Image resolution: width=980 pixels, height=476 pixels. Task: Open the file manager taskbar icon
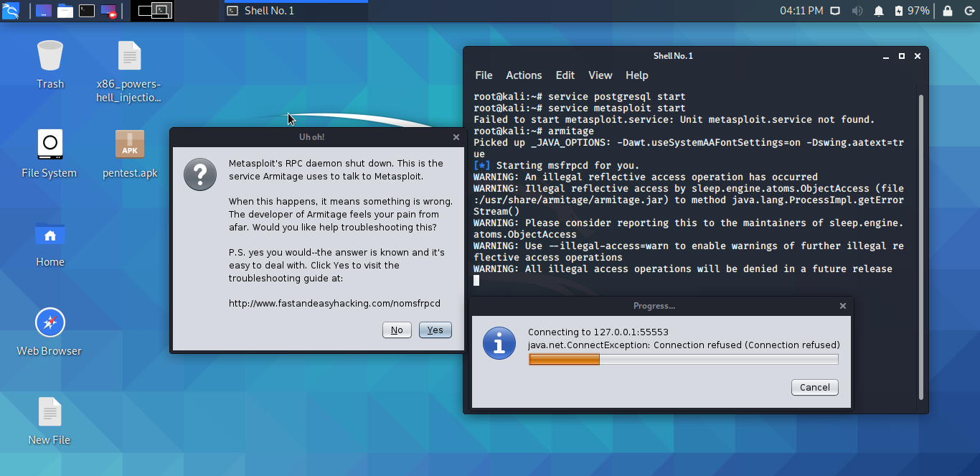66,10
